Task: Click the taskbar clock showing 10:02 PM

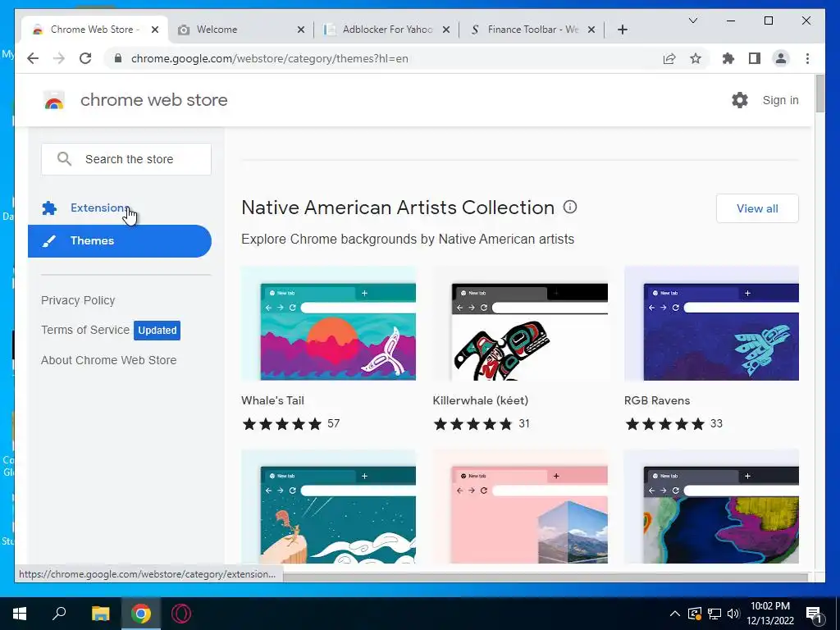Action: (769, 614)
